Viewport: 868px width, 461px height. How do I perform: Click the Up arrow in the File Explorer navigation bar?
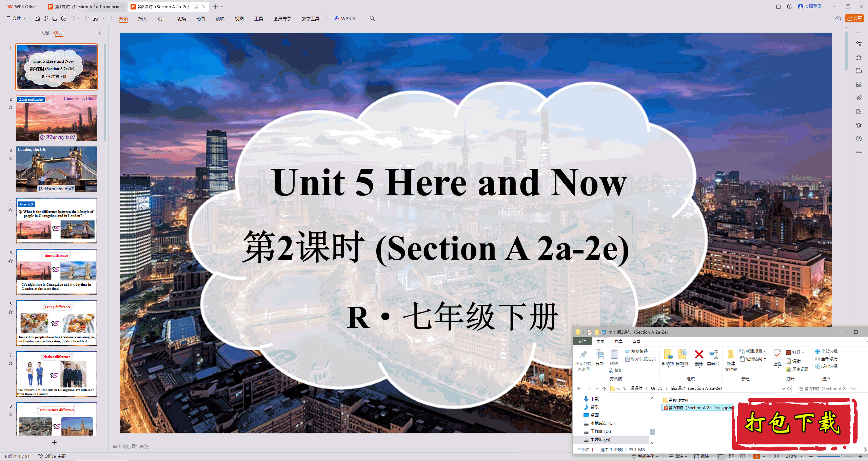[604, 388]
